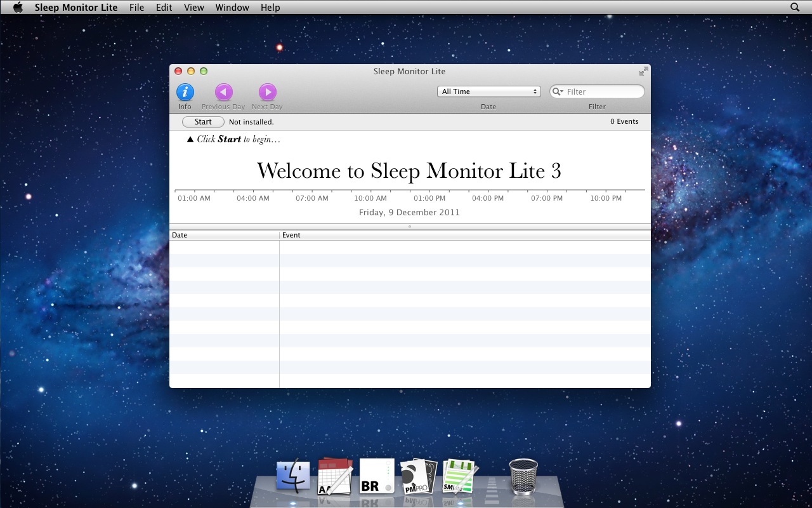Sort by the Date column header

225,235
